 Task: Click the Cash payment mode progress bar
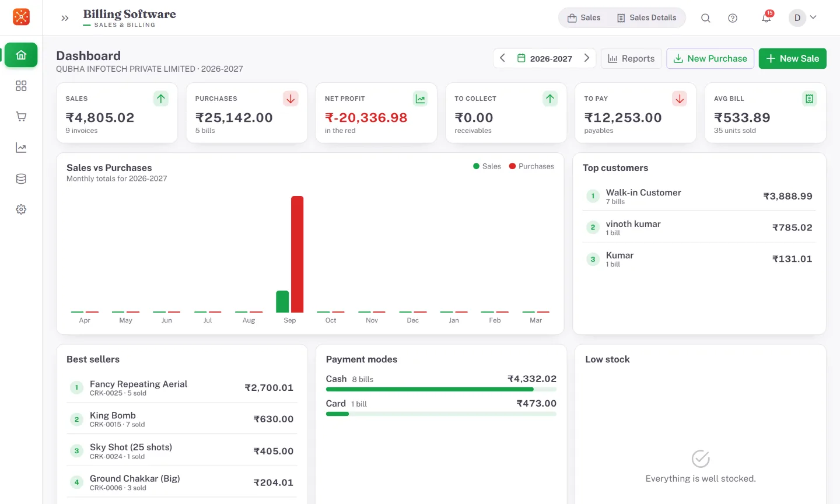point(441,389)
